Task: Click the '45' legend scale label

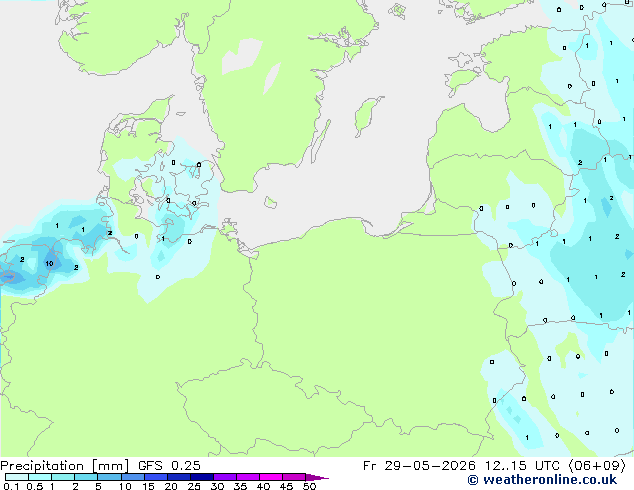Action: [x=286, y=486]
